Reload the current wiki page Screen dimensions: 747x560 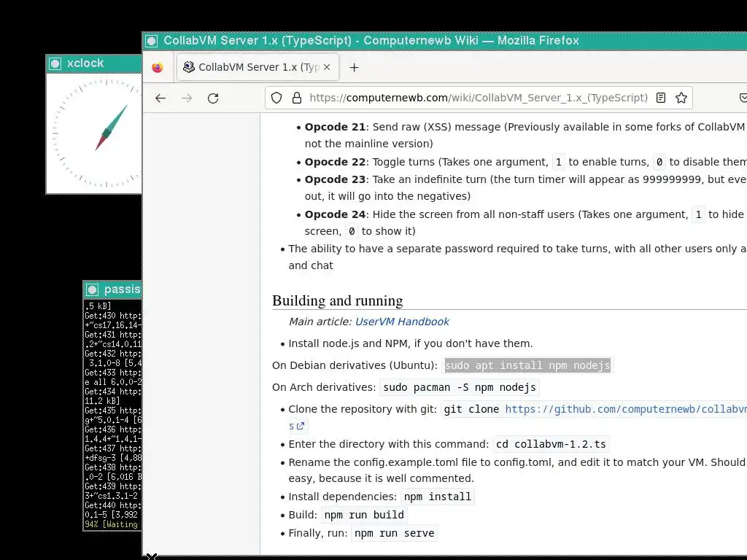213,98
